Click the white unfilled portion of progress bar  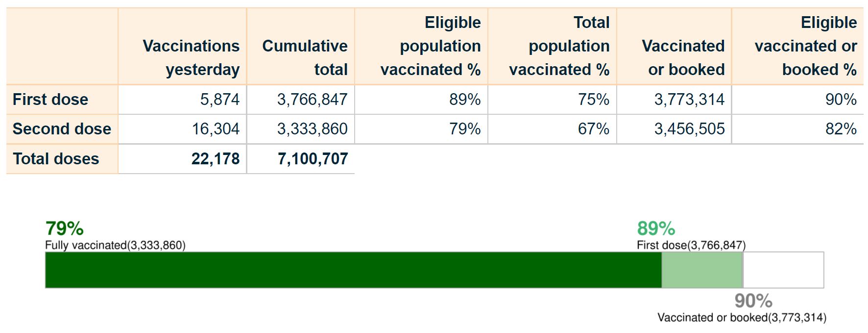point(783,270)
